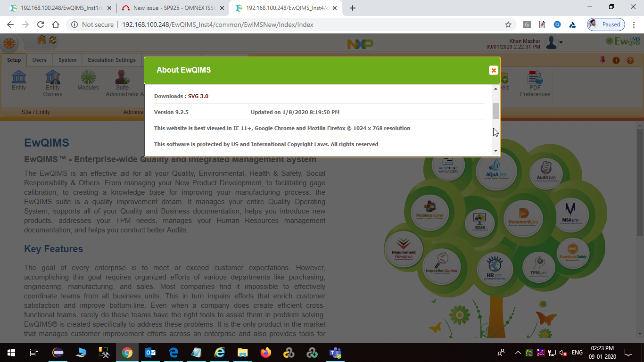644x362 pixels.
Task: Click the Not secure site info label
Action: pyautogui.click(x=92, y=25)
